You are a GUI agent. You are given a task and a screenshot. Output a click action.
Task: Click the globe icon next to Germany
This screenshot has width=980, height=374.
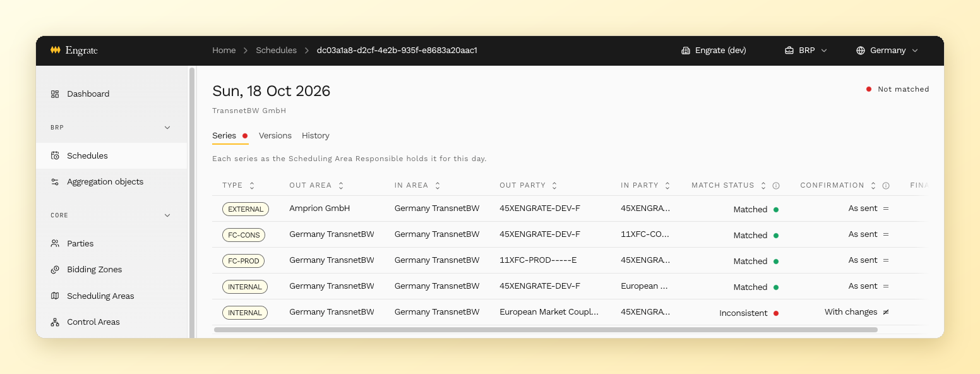coord(861,51)
